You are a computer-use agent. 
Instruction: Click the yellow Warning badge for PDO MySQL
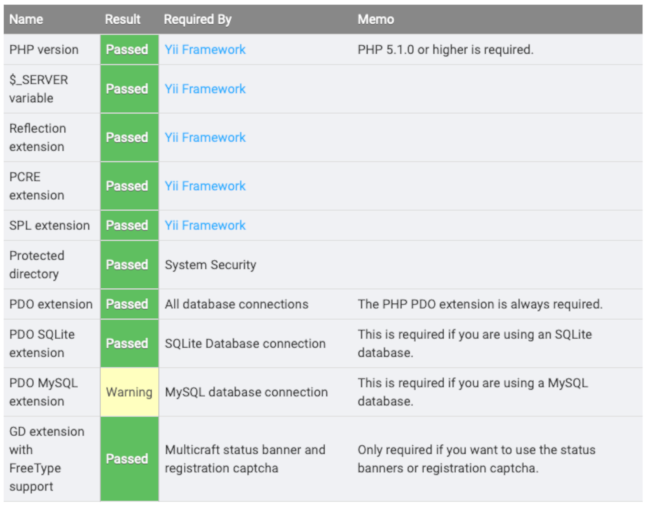pyautogui.click(x=129, y=392)
